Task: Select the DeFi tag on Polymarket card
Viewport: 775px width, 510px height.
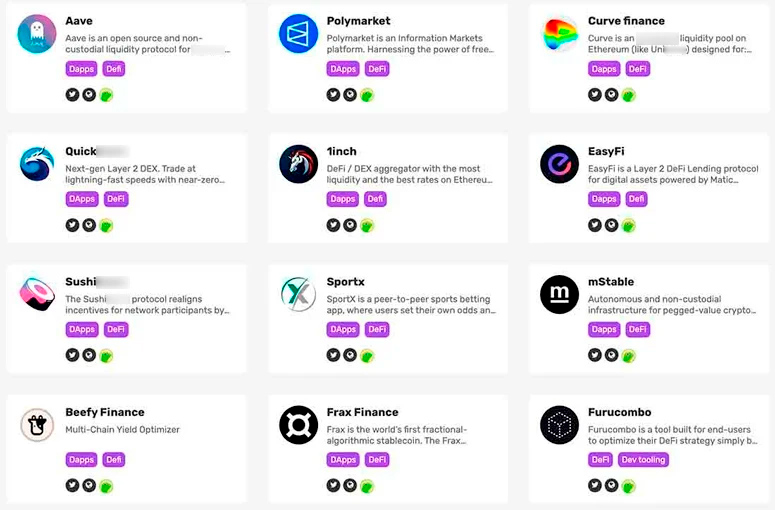Action: [377, 69]
